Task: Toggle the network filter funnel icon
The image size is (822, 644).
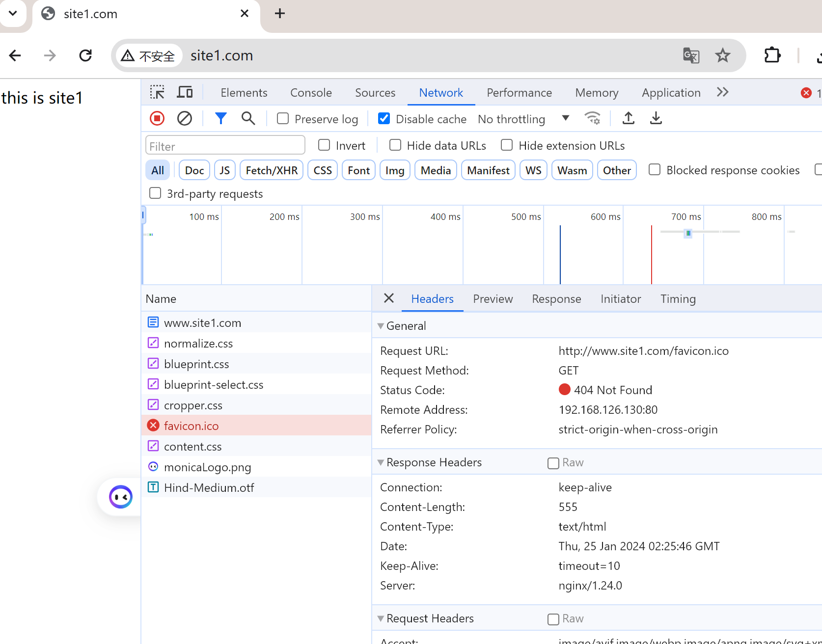Action: click(221, 118)
